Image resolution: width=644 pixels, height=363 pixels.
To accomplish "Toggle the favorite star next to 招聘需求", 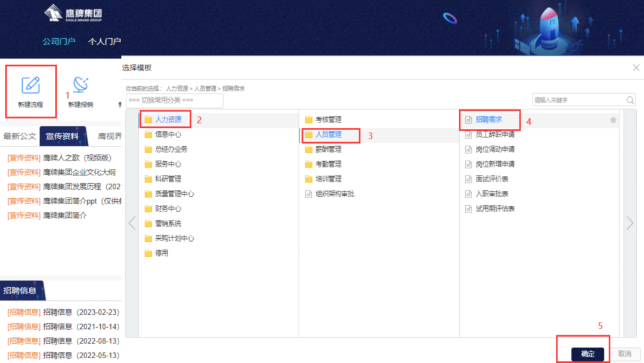I will [x=613, y=120].
